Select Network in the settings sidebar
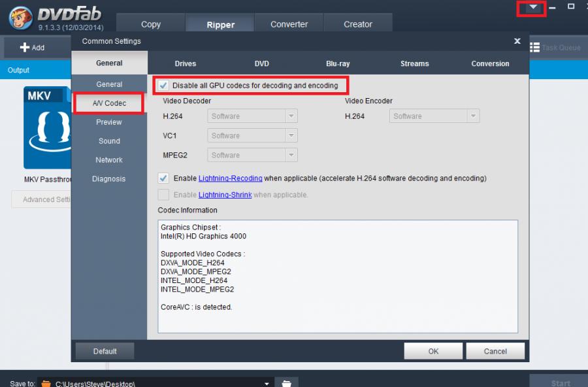The height and width of the screenshot is (387, 588). click(x=109, y=160)
